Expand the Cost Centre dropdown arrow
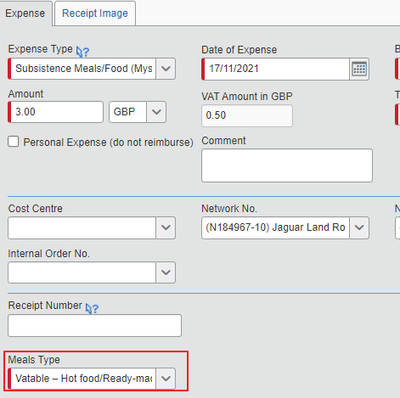This screenshot has width=400, height=398. (166, 228)
